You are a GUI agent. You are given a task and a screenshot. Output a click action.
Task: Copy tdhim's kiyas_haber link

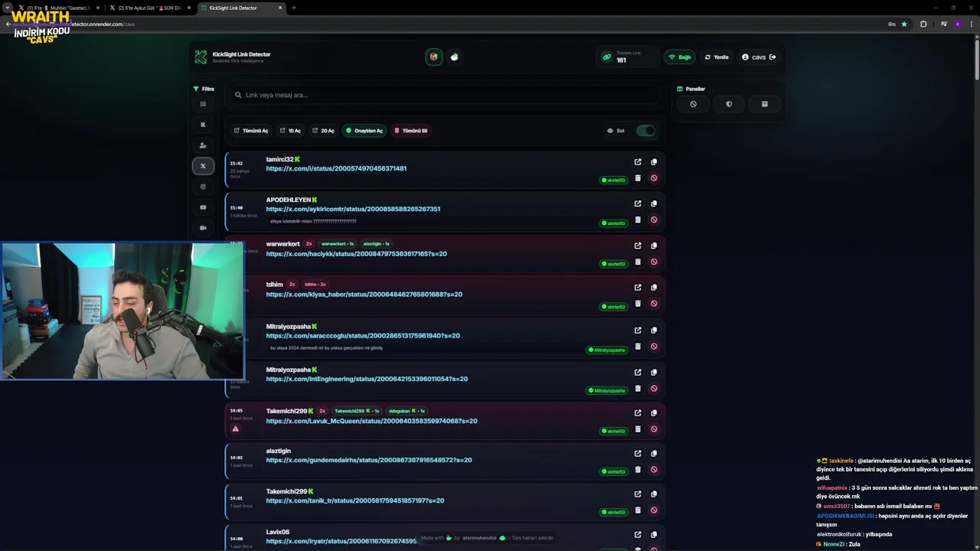[654, 288]
